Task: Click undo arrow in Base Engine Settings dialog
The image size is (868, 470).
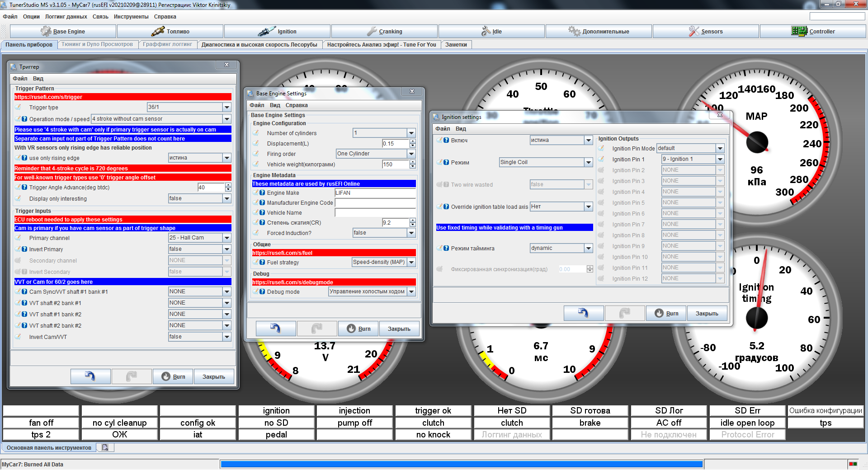Action: (276, 329)
